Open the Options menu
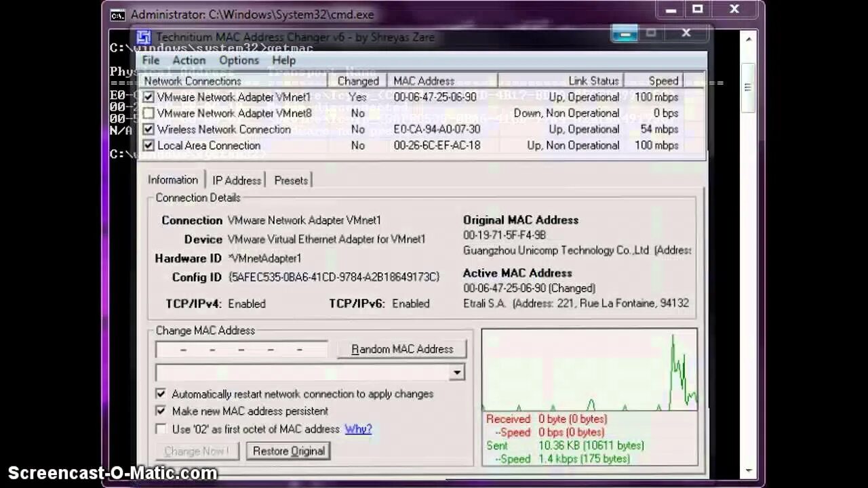This screenshot has width=868, height=488. [x=239, y=60]
